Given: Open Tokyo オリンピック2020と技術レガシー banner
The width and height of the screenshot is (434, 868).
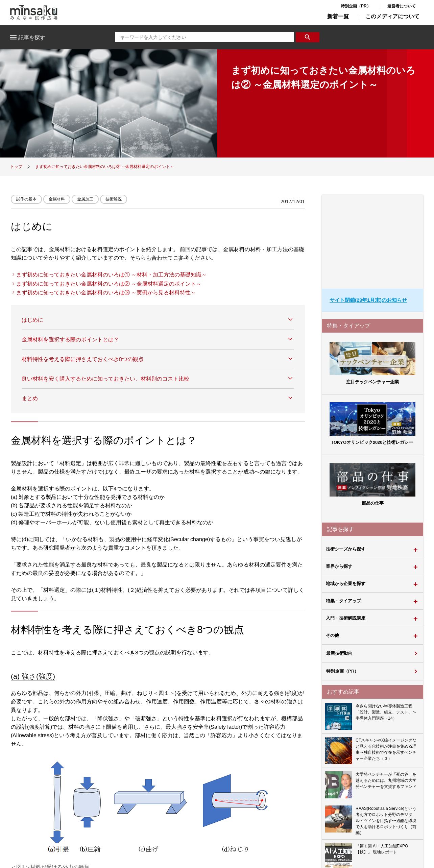Looking at the screenshot, I should pos(372,419).
